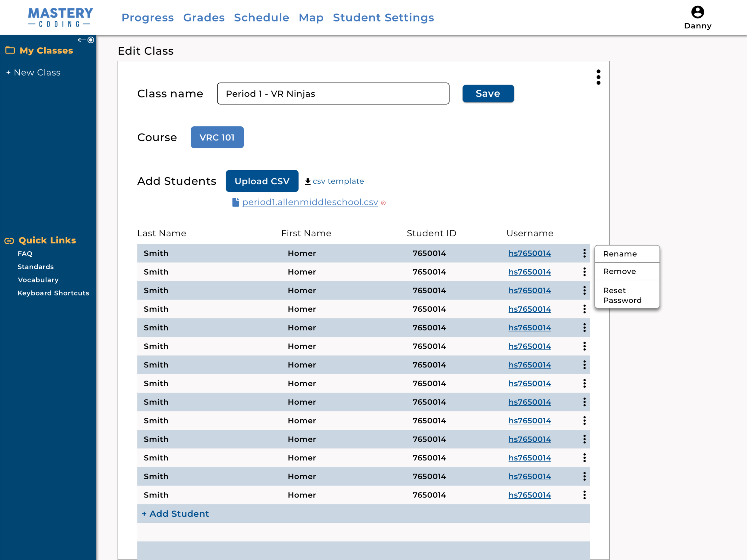The image size is (747, 560).
Task: Switch to the Grades tab
Action: [x=204, y=18]
